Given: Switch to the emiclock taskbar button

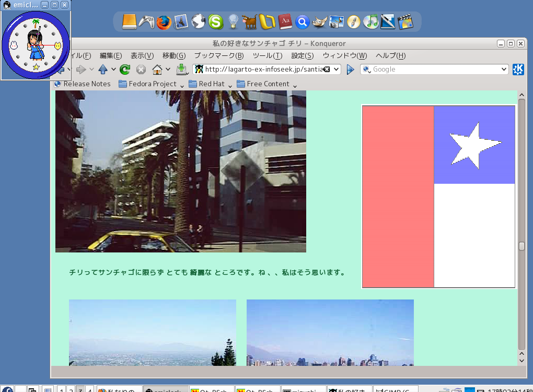Looking at the screenshot, I should click(164, 389).
